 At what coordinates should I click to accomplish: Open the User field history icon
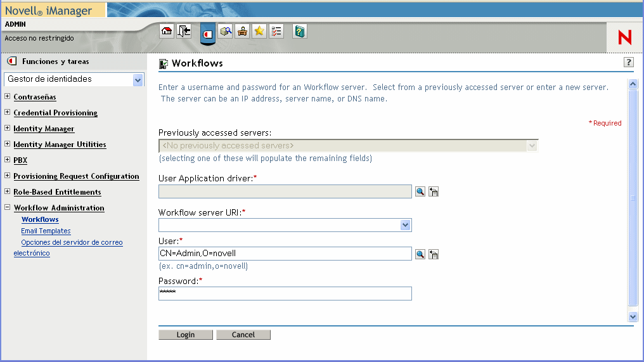pyautogui.click(x=434, y=254)
